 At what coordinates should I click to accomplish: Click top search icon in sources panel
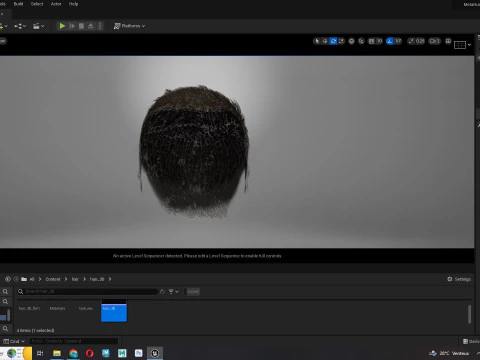tap(5, 292)
